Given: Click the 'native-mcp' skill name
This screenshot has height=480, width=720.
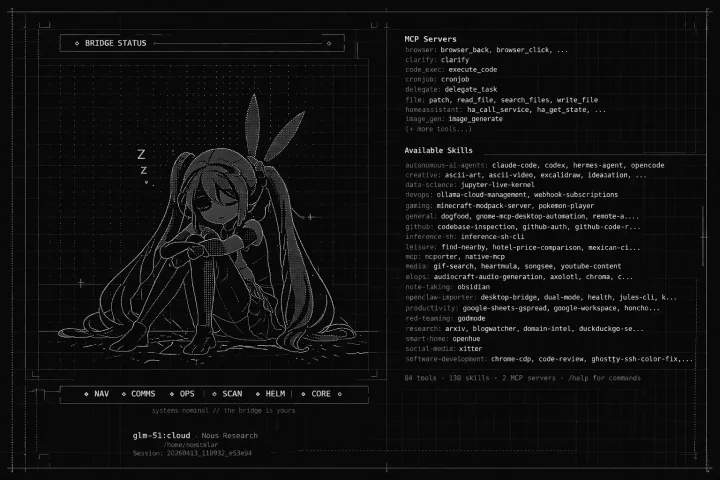Looking at the screenshot, I should (x=485, y=257).
